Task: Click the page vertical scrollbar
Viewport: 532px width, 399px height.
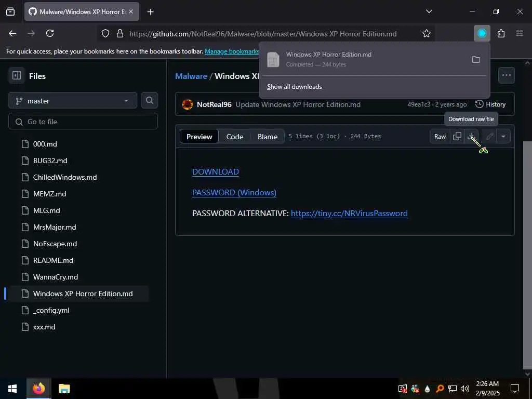Action: tap(527, 255)
